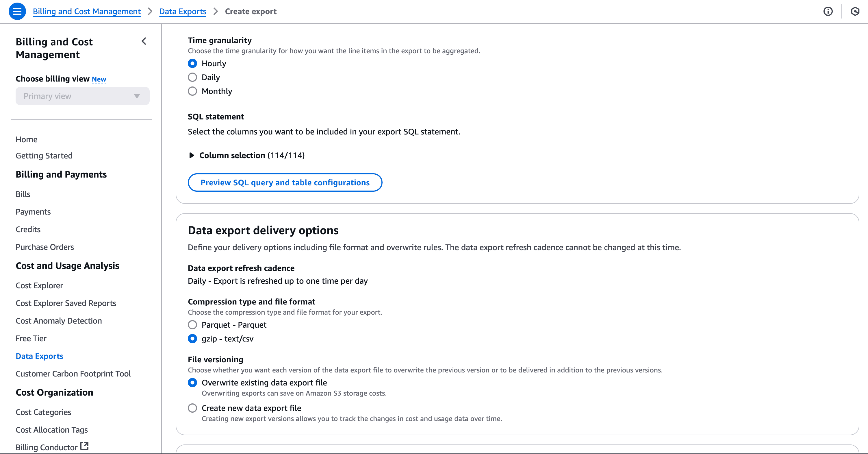Open the hamburger navigation menu icon
Viewport: 868px width, 454px height.
click(x=17, y=12)
